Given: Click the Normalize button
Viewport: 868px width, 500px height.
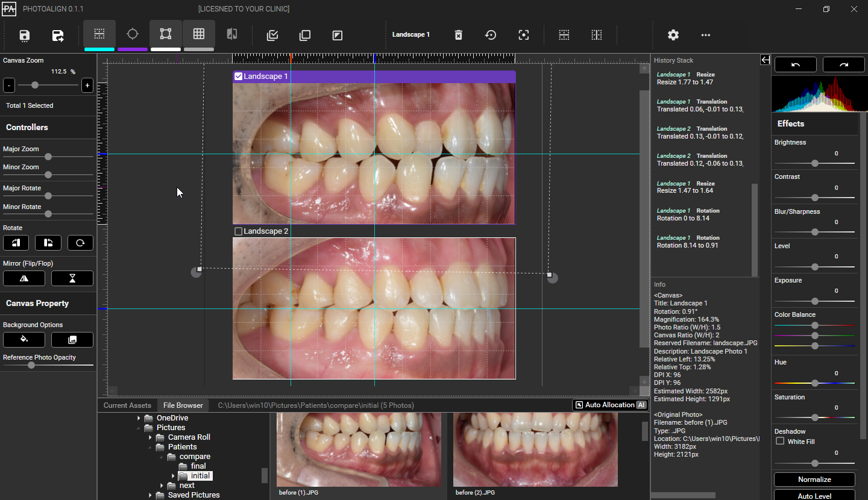Looking at the screenshot, I should pyautogui.click(x=814, y=480).
